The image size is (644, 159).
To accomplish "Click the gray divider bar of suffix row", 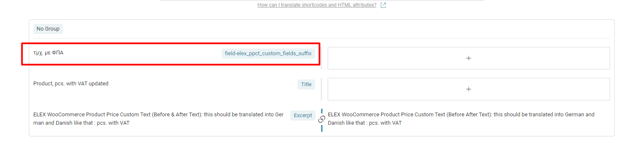I will (x=321, y=58).
